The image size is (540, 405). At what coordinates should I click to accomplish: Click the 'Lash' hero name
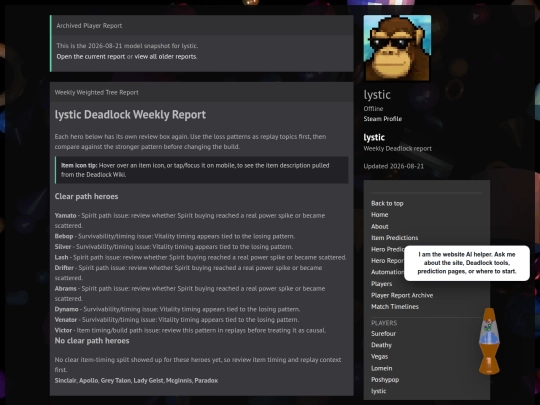pyautogui.click(x=61, y=258)
